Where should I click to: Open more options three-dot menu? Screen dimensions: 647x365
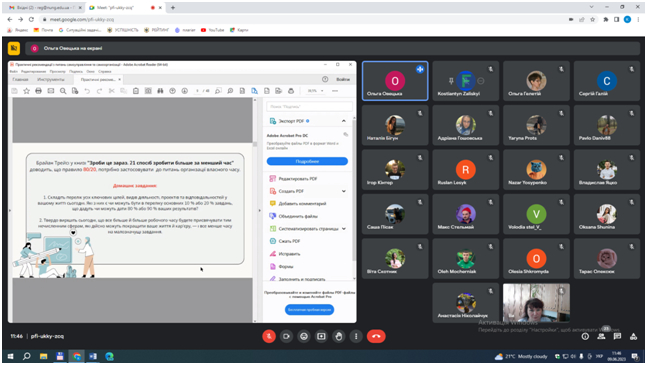356,336
